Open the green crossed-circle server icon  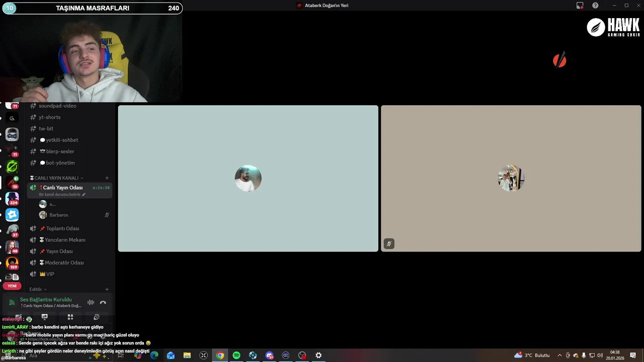(x=12, y=166)
